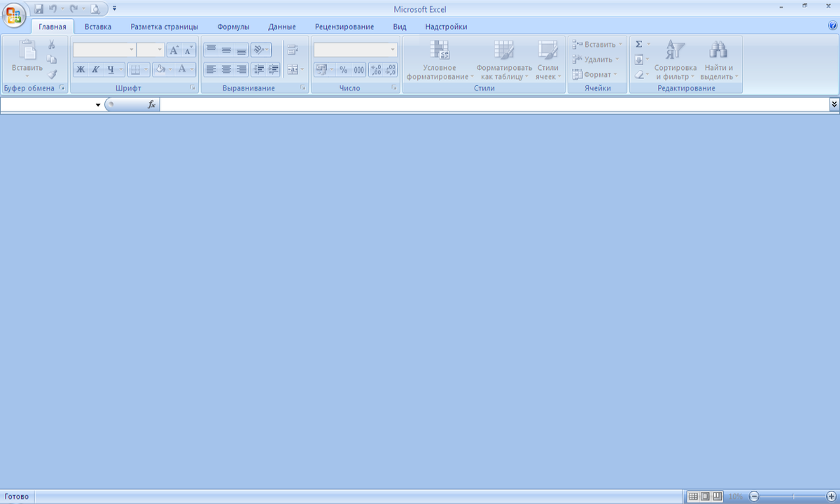Image resolution: width=840 pixels, height=504 pixels.
Task: Open the number format dropdown
Action: click(x=392, y=50)
